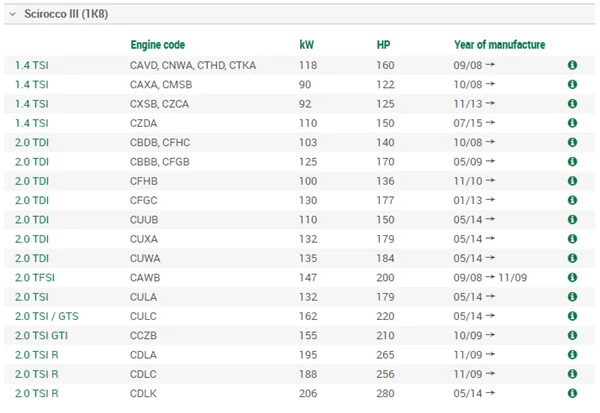The height and width of the screenshot is (413, 600).
Task: Select engine code CBDB, CFHC
Action: [x=160, y=143]
